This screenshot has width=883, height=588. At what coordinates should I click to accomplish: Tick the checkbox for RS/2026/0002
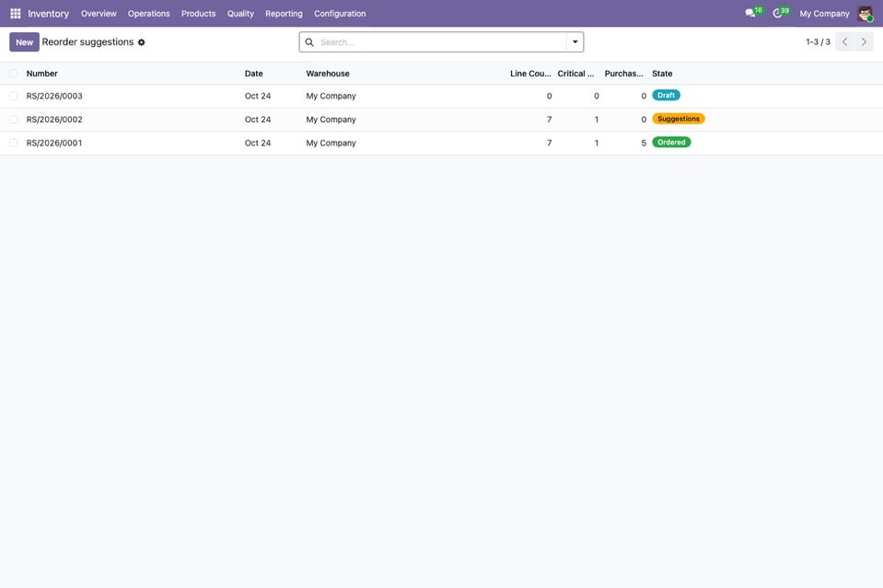pyautogui.click(x=14, y=120)
